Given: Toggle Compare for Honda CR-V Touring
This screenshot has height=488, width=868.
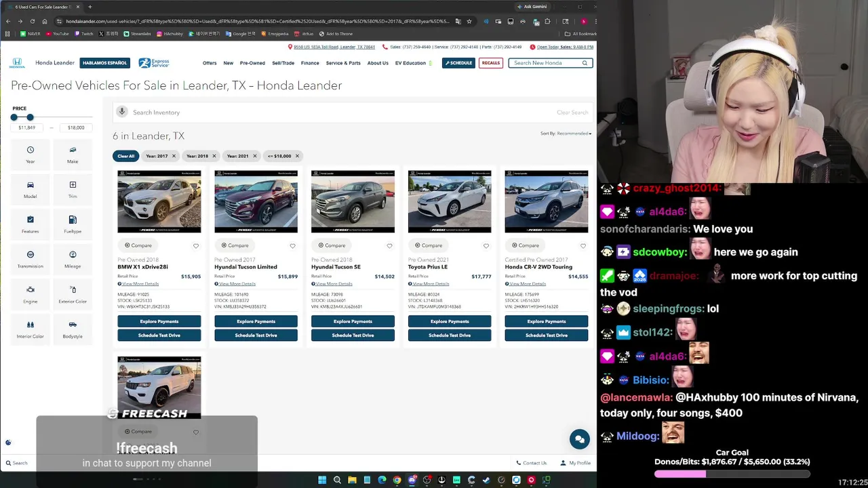Looking at the screenshot, I should [x=526, y=245].
